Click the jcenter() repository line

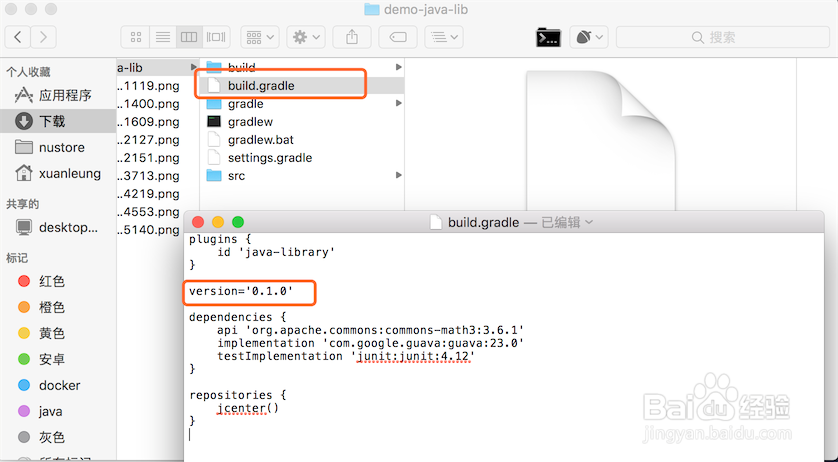pyautogui.click(x=248, y=408)
